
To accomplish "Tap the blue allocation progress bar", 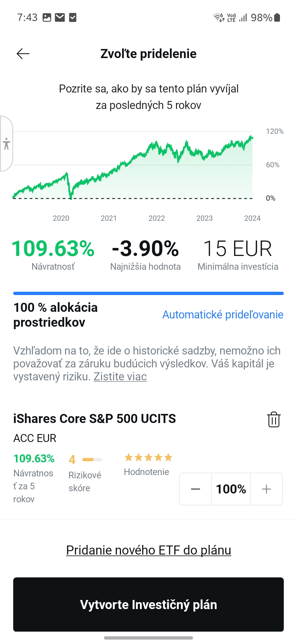I will [x=148, y=293].
